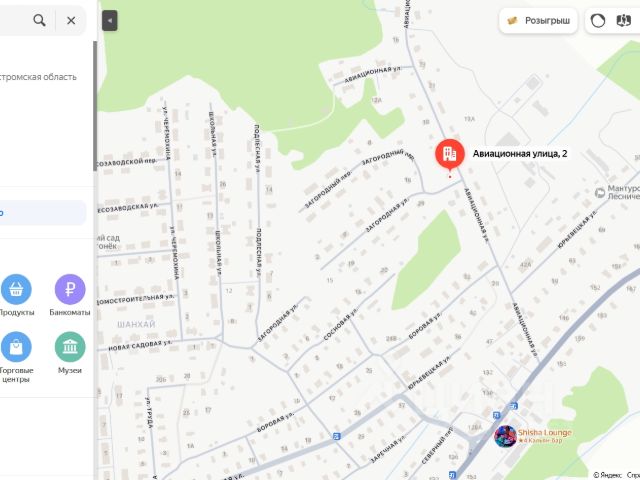Select the Мантуровское лесничество place icon
This screenshot has height=480, width=640.
click(x=600, y=193)
